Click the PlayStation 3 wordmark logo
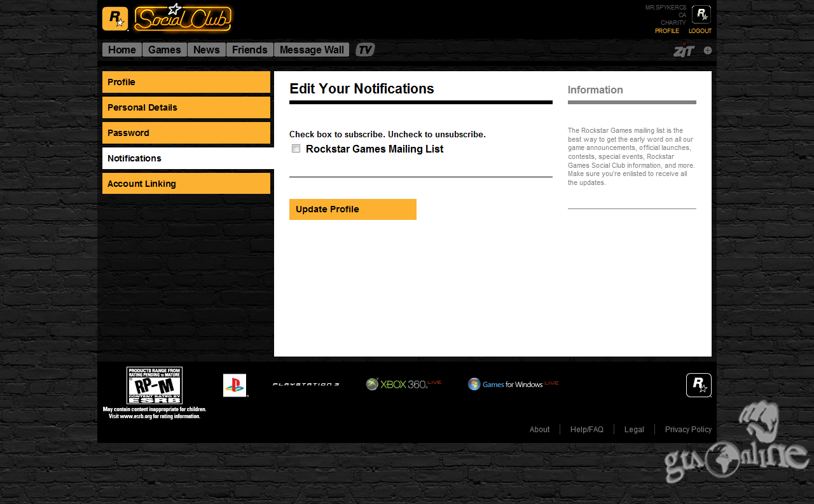 (x=306, y=385)
